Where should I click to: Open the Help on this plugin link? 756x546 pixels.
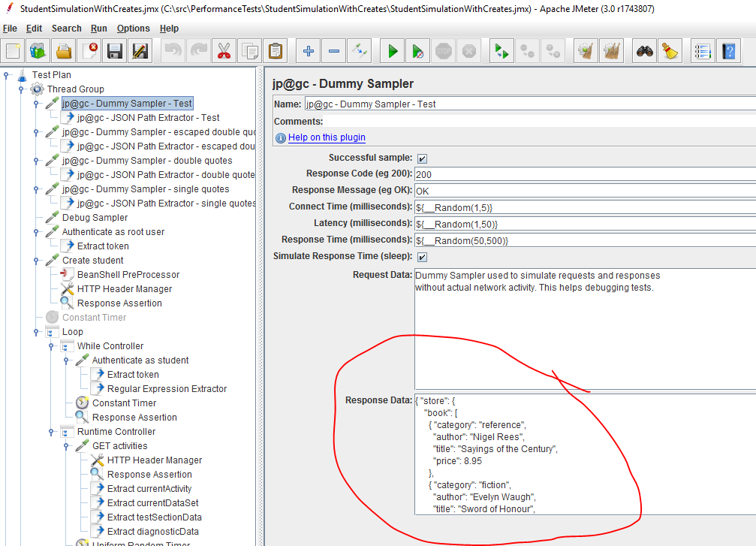327,137
